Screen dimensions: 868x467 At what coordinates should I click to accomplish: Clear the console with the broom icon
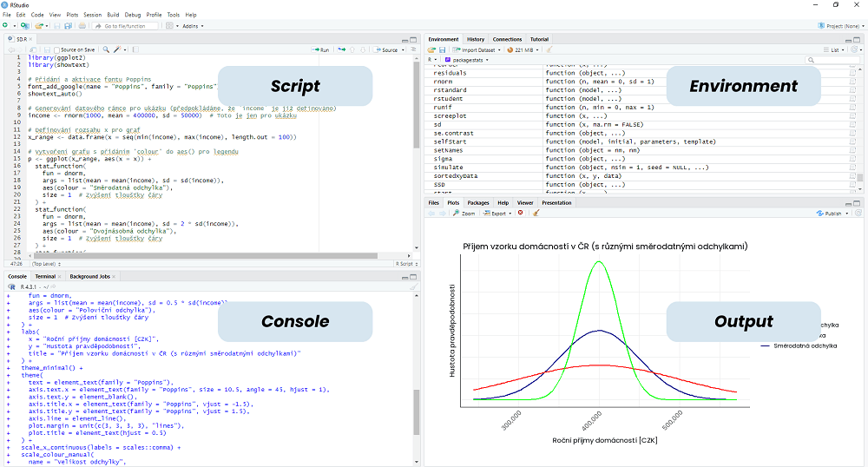(x=413, y=286)
